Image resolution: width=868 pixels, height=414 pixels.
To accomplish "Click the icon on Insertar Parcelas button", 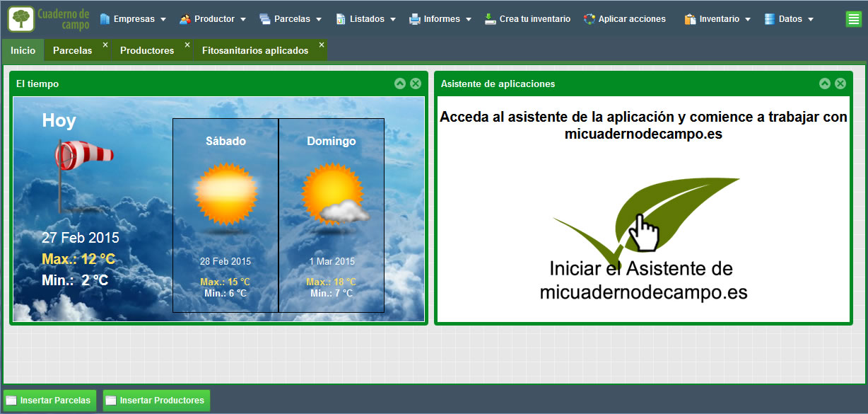I will pyautogui.click(x=11, y=401).
